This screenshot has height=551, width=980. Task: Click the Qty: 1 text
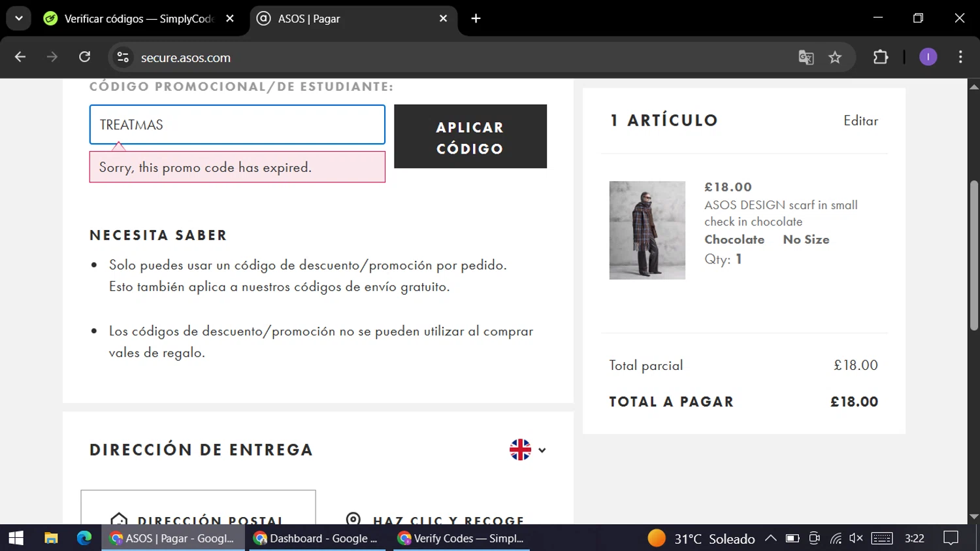click(723, 259)
